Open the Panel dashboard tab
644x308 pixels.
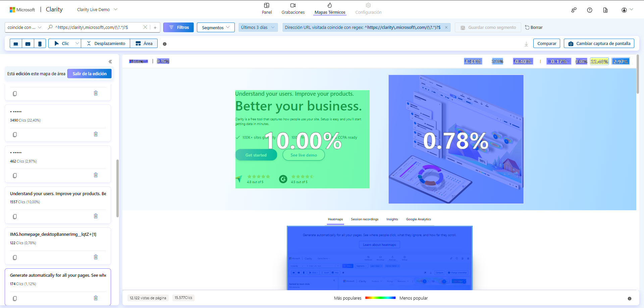point(267,9)
